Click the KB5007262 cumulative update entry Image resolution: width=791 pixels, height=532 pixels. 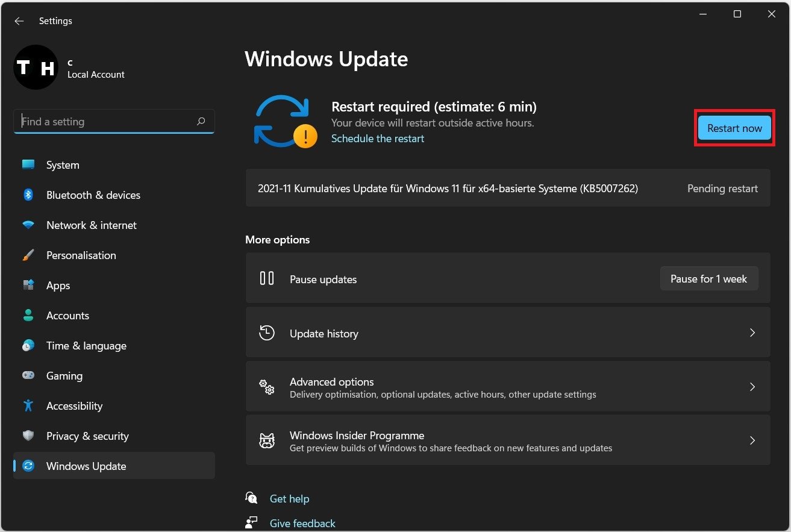click(x=508, y=189)
